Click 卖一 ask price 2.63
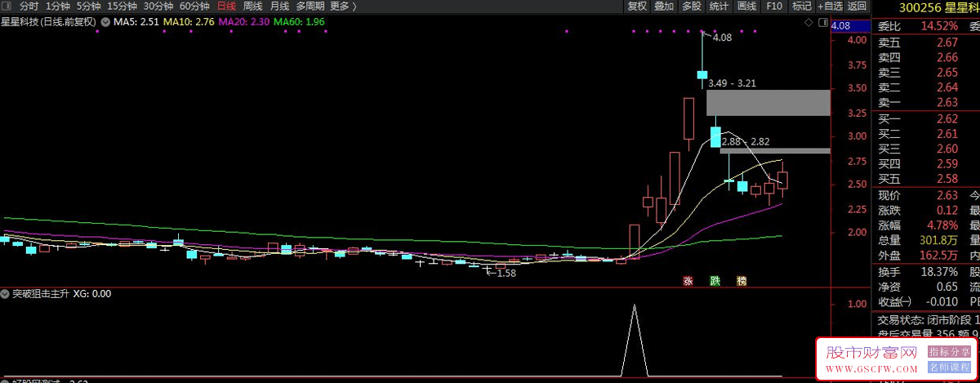980x383 pixels. [947, 103]
